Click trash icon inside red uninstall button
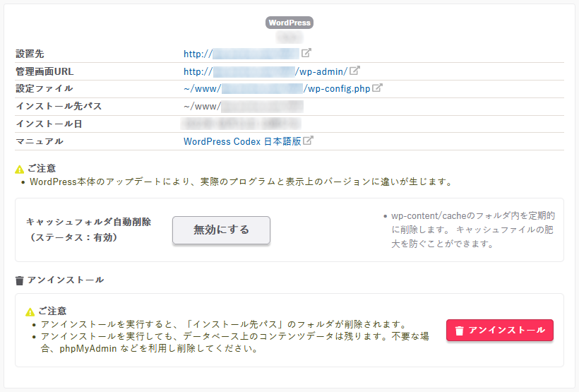 pos(459,331)
